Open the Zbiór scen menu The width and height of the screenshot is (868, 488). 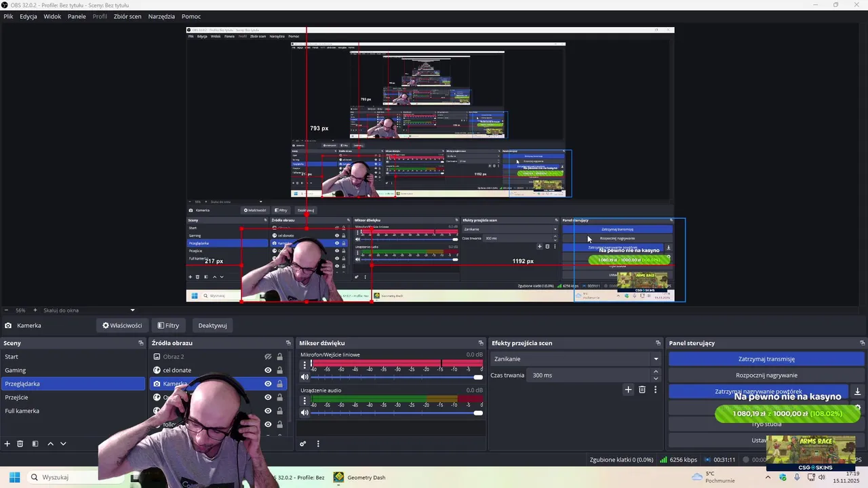click(127, 16)
